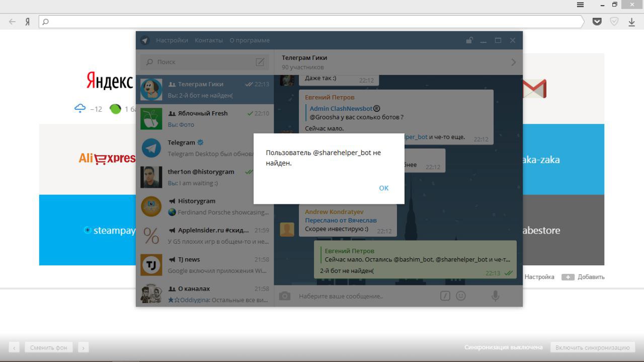Open the Telegram Контакты menu
Image resolution: width=644 pixels, height=362 pixels.
[209, 40]
